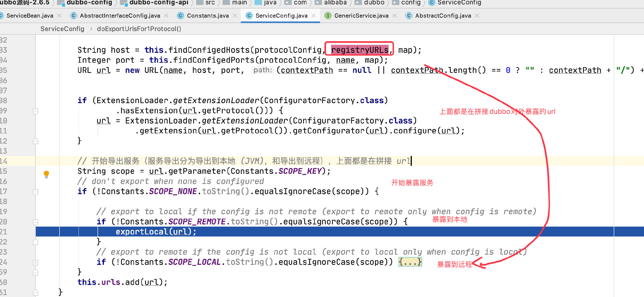
Task: Click fold end marker at method closing brace
Action: [x=35, y=292]
